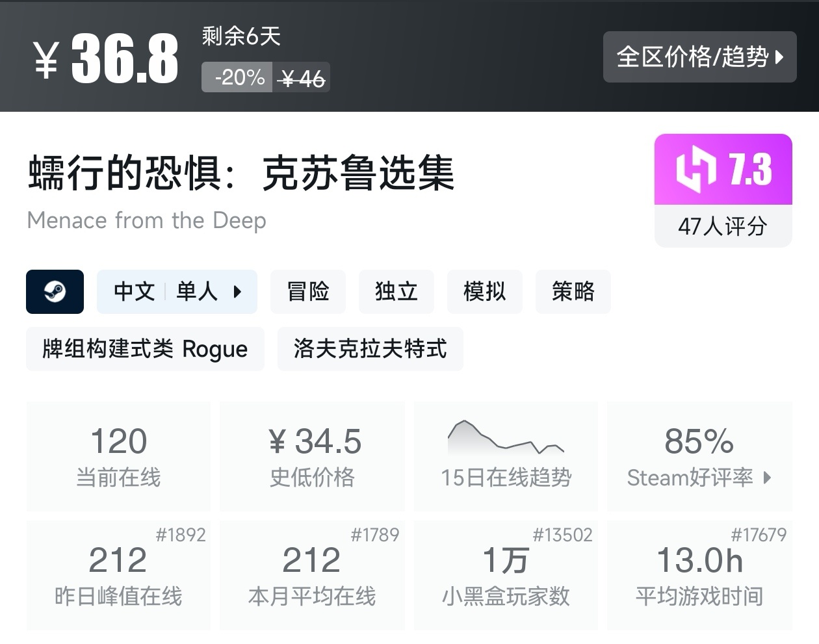Image resolution: width=819 pixels, height=644 pixels.
Task: Open the 洛夫克拉夫特式 tag
Action: (370, 349)
